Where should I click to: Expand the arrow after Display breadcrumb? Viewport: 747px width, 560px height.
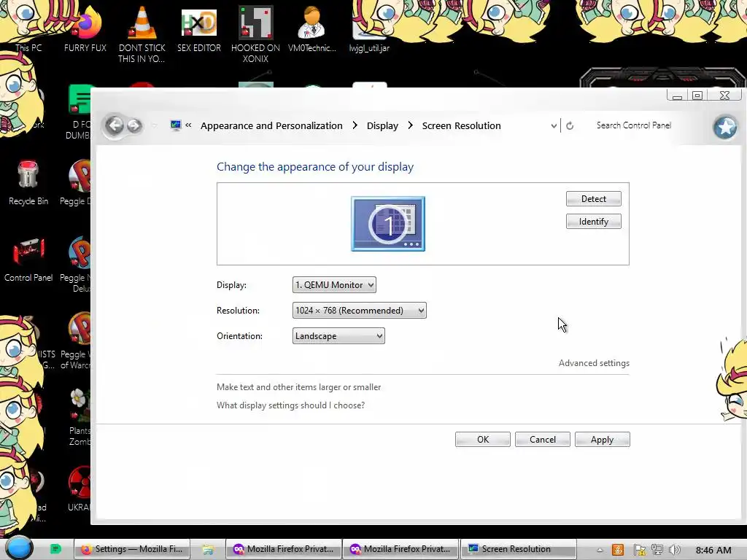410,125
